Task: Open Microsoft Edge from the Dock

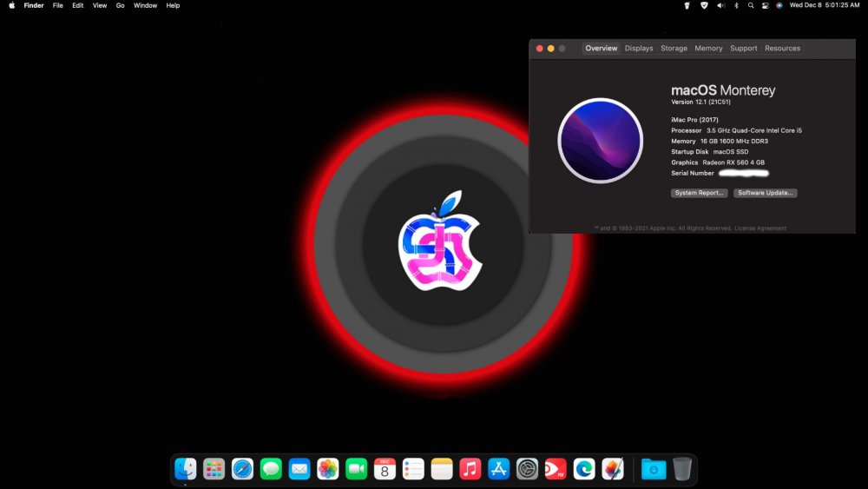Action: (584, 469)
